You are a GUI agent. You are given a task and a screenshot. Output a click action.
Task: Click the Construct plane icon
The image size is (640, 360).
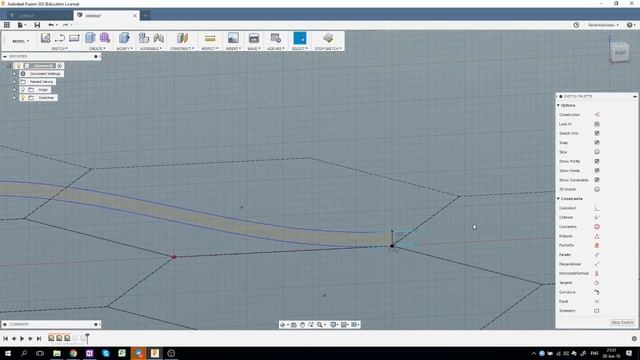[182, 38]
